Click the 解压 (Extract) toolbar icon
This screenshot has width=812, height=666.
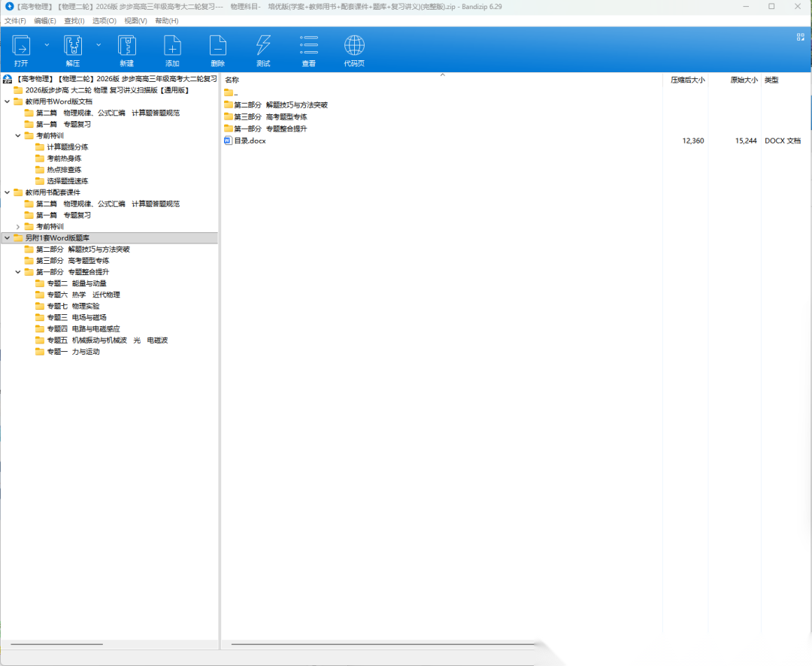(x=72, y=47)
